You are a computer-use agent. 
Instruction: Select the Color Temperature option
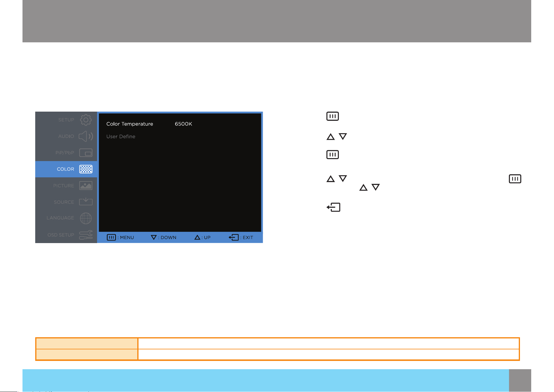click(130, 124)
